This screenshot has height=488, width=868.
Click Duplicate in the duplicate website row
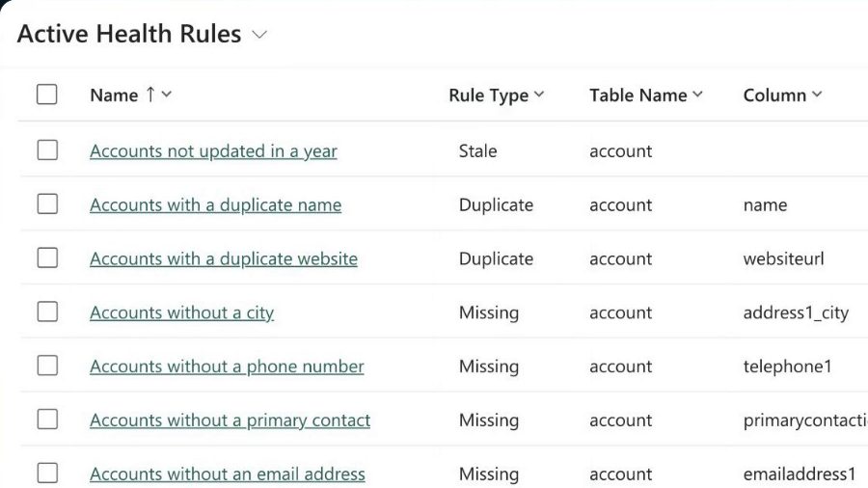(496, 258)
